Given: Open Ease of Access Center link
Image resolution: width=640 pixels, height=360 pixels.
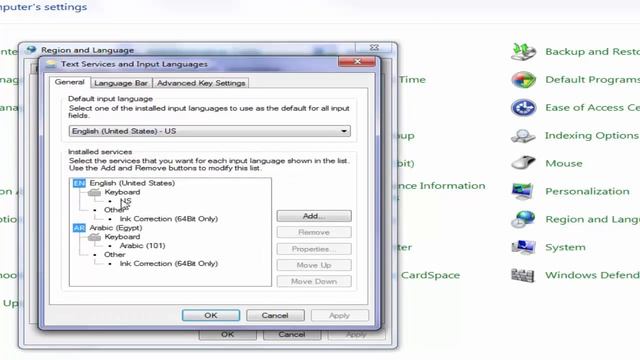Looking at the screenshot, I should pos(592,108).
